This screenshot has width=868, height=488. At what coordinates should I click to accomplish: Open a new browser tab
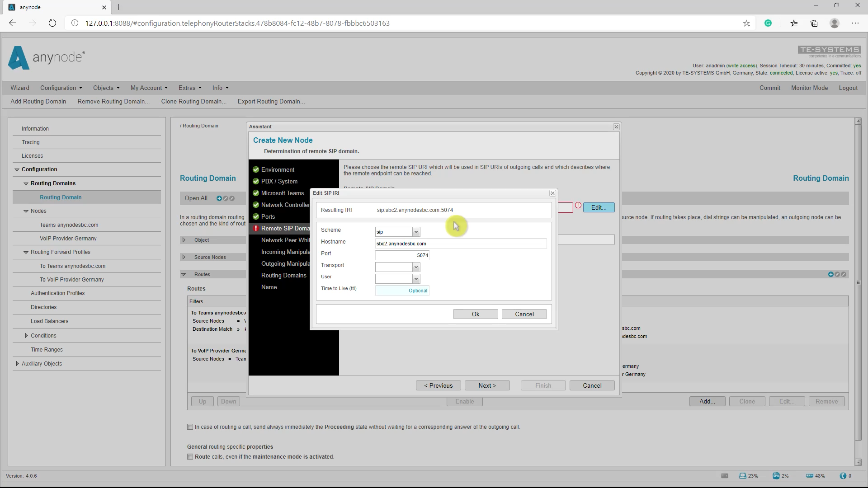[x=119, y=7]
